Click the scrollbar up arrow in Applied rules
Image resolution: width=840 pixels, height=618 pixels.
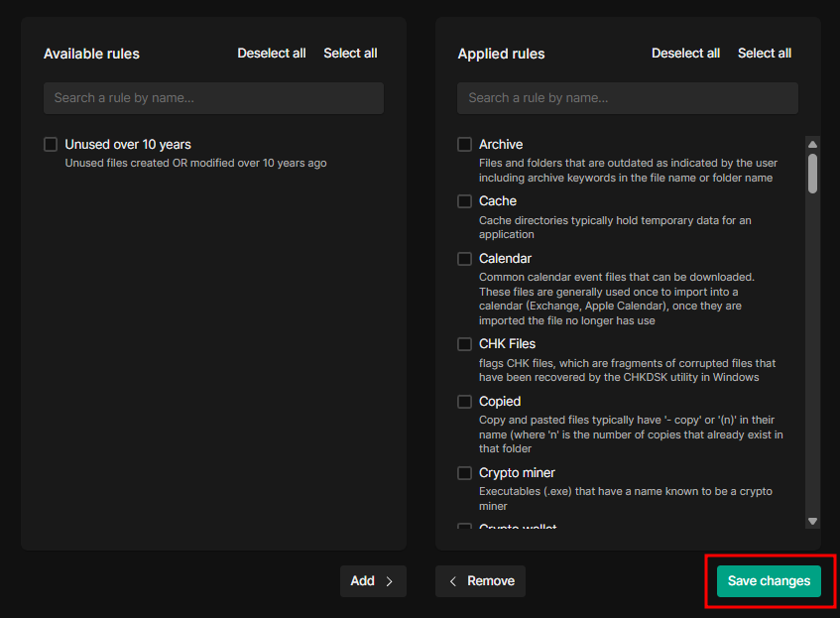[812, 143]
